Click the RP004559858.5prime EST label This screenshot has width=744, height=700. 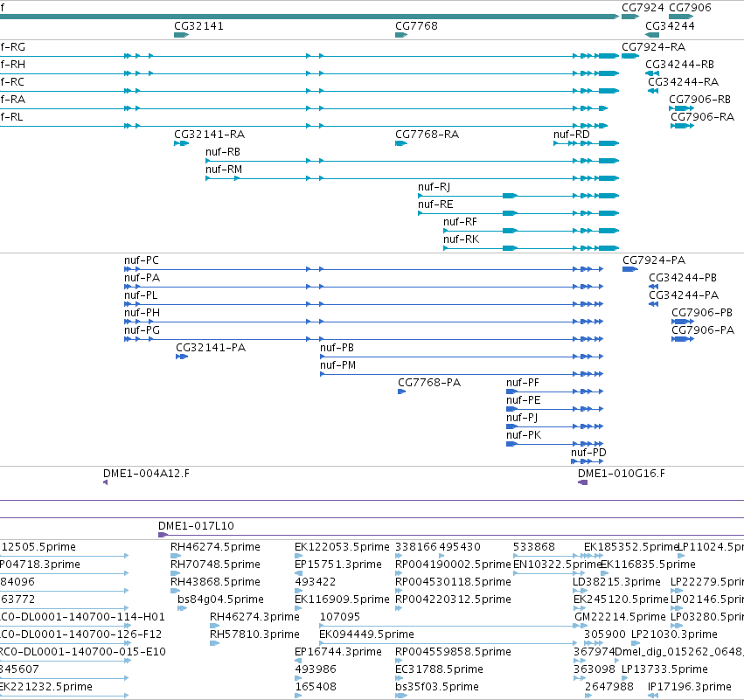(x=453, y=652)
